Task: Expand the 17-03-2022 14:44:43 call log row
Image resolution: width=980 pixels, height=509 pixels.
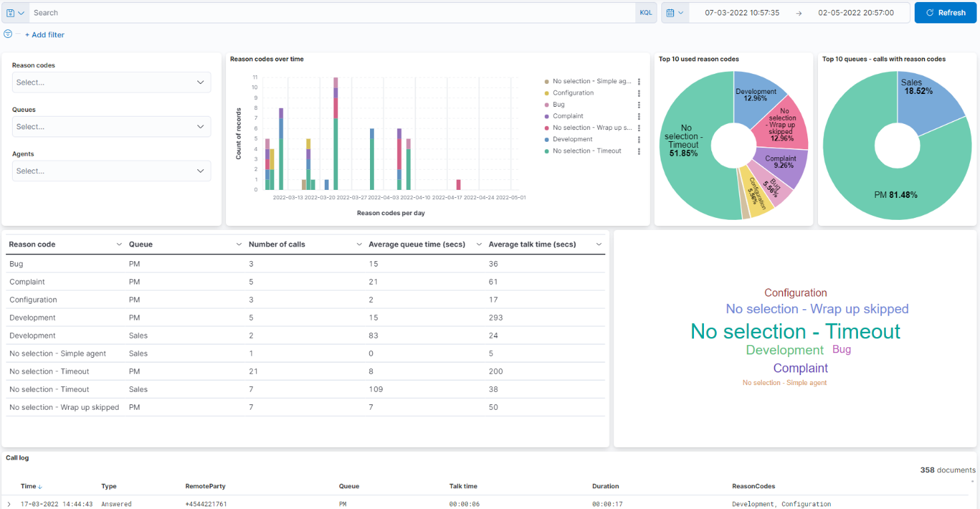Action: click(9, 504)
